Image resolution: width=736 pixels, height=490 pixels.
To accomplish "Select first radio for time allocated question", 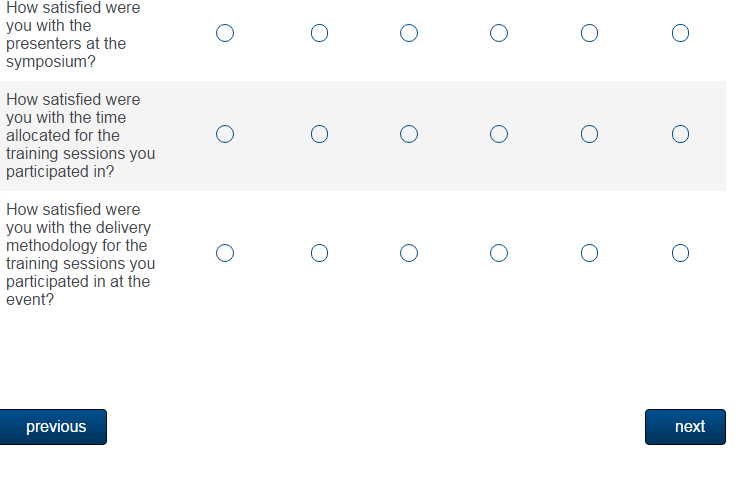I will click(225, 134).
